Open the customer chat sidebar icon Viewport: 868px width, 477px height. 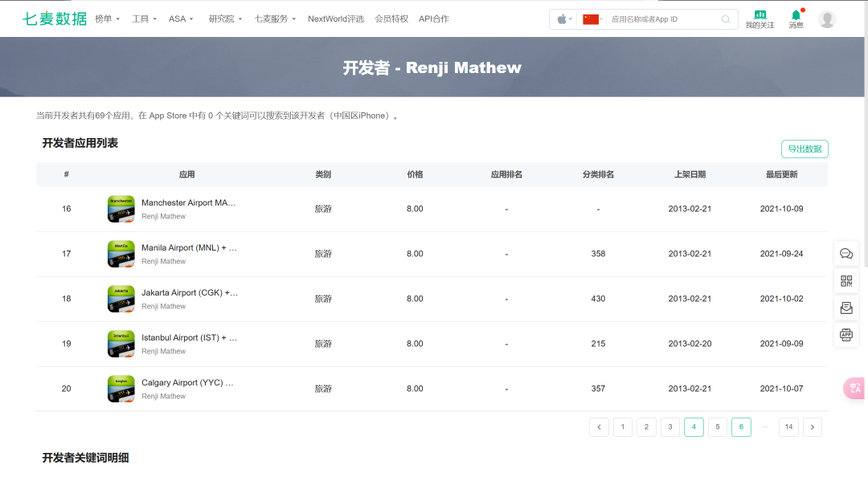coord(846,254)
